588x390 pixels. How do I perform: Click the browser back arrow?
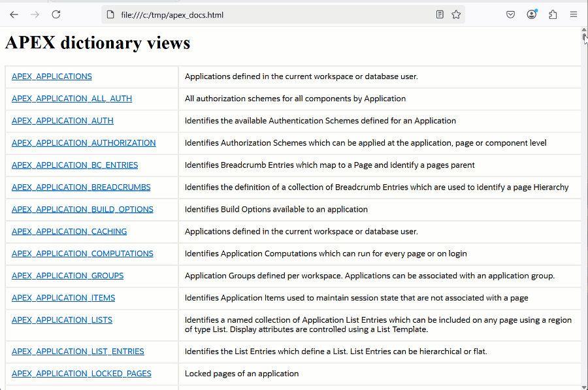[14, 14]
